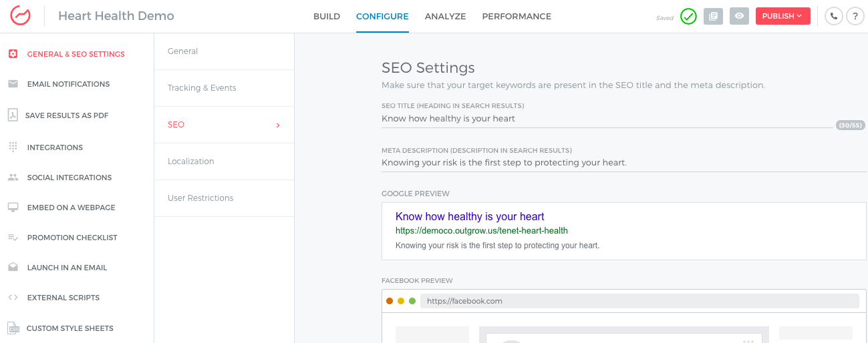
Task: Switch to the Analyze tab
Action: pyautogui.click(x=445, y=16)
